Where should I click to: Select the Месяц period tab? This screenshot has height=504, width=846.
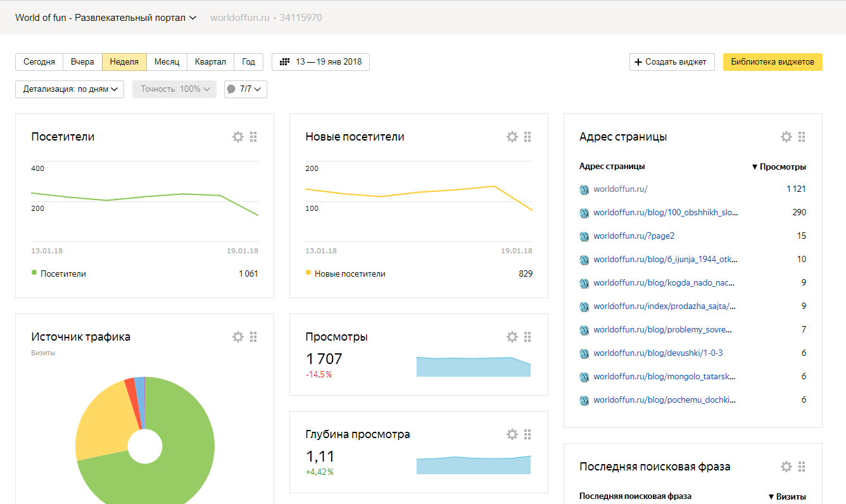[167, 62]
